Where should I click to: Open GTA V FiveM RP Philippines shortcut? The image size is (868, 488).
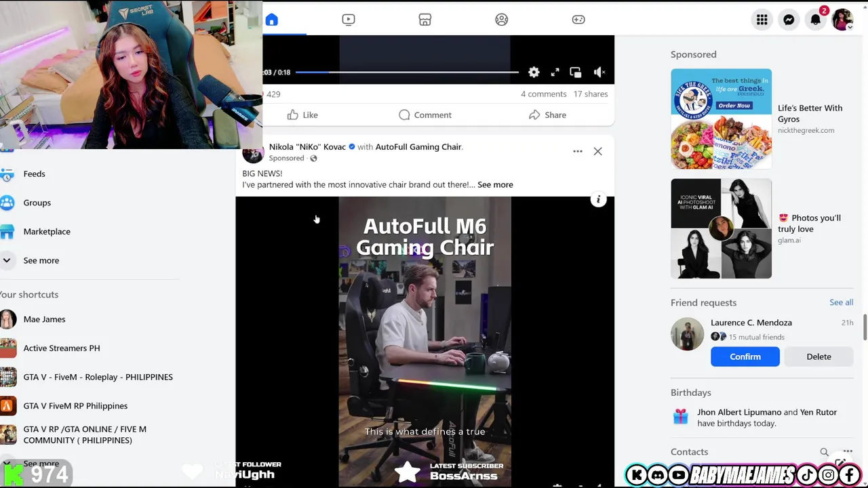(75, 405)
